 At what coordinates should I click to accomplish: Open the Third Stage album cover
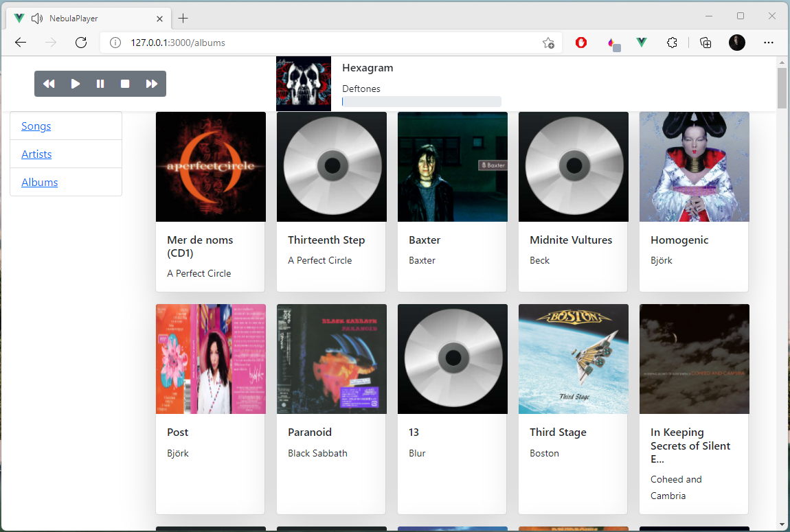coord(574,359)
